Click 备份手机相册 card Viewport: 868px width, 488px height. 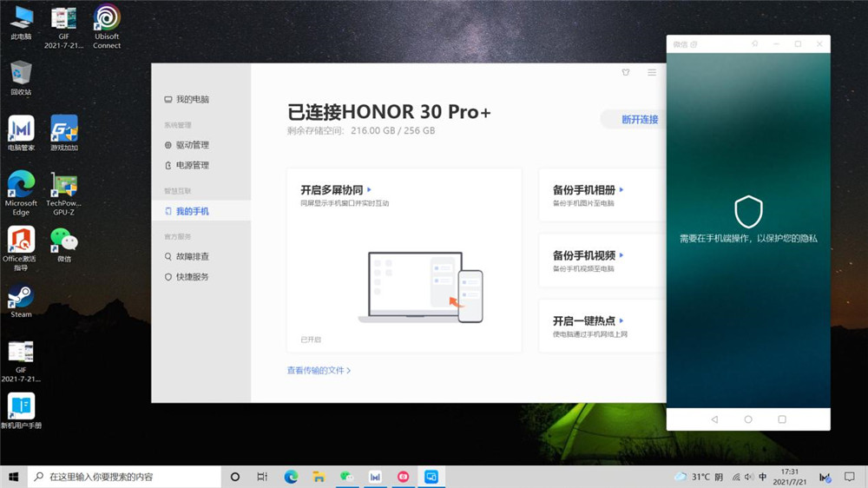click(602, 195)
